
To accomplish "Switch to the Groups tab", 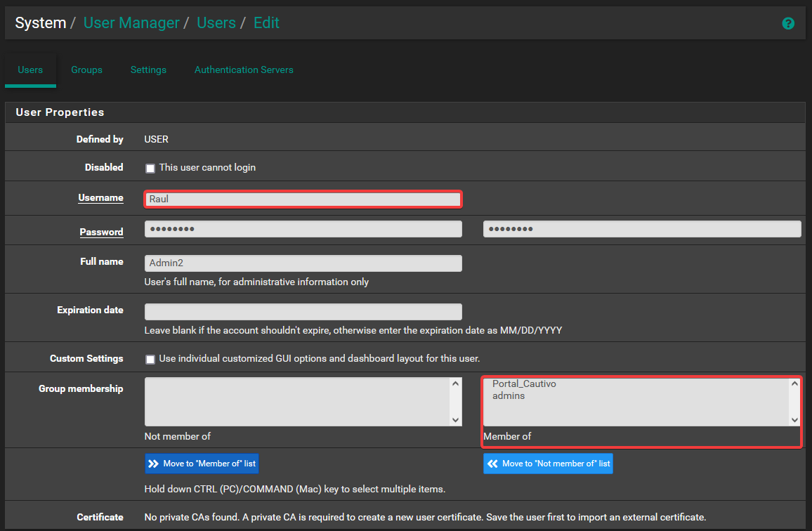I will point(86,70).
